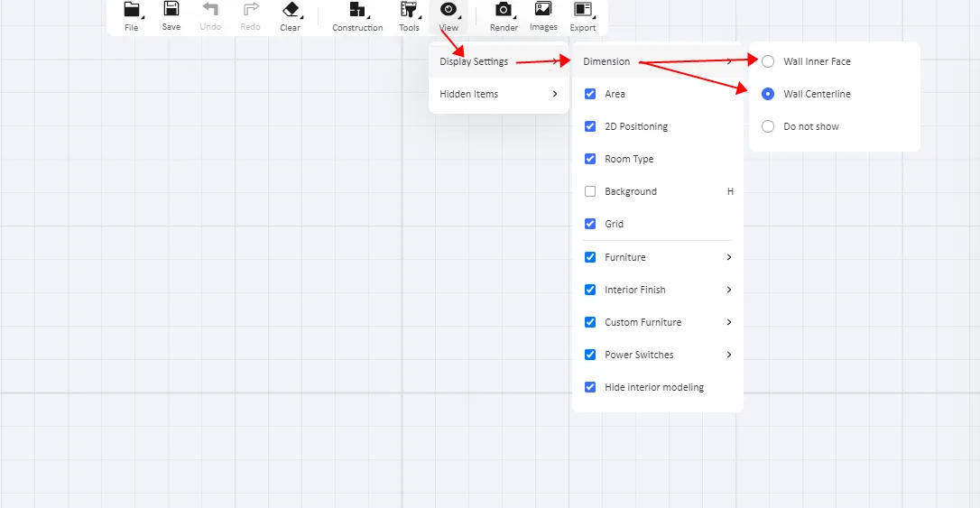Click the Export icon
Image resolution: width=980 pixels, height=508 pixels.
pyautogui.click(x=583, y=11)
